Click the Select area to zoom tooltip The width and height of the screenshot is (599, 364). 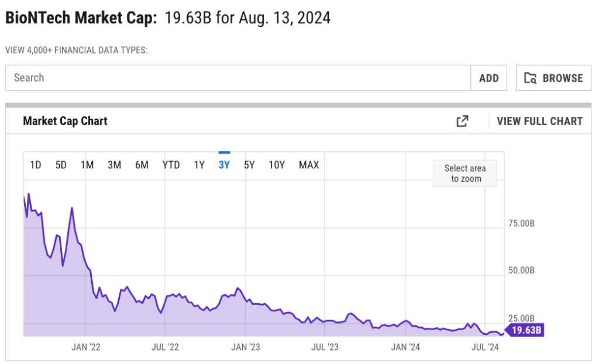[x=464, y=173]
